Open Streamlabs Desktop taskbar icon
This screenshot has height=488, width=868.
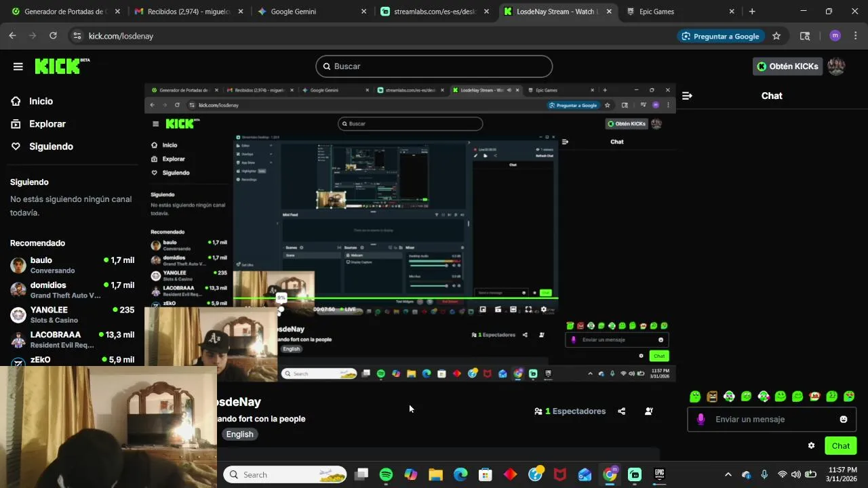(635, 474)
